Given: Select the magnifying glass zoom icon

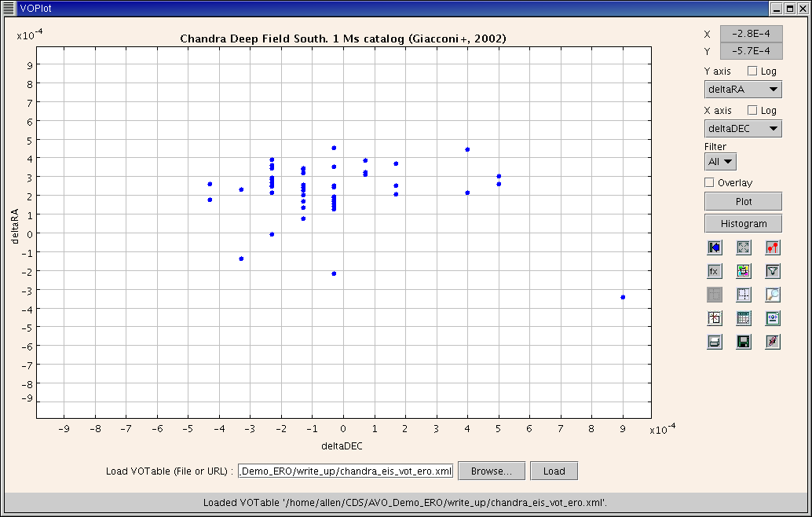Looking at the screenshot, I should coord(773,295).
